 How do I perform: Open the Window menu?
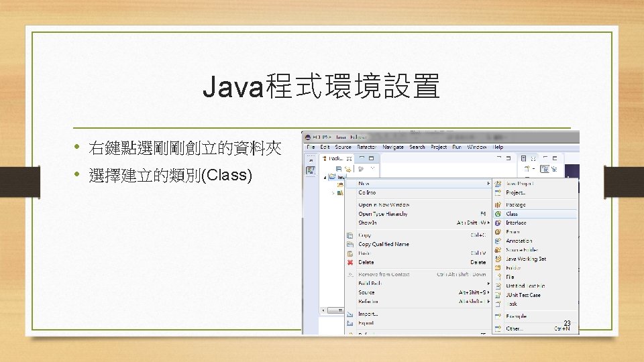(477, 147)
